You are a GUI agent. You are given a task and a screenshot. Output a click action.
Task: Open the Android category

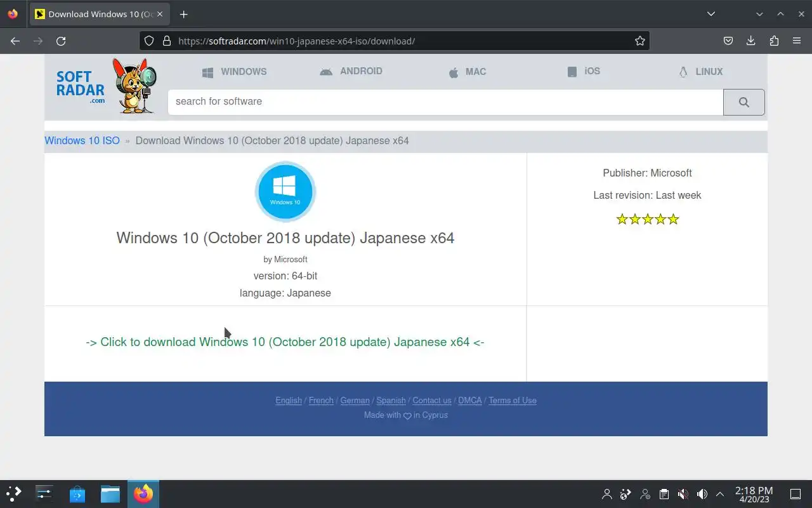351,71
